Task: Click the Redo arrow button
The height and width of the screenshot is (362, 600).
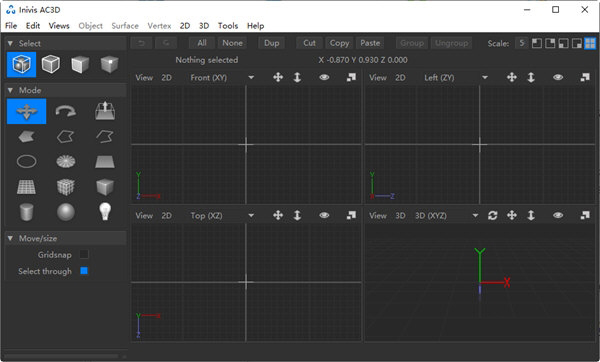Action: click(166, 43)
